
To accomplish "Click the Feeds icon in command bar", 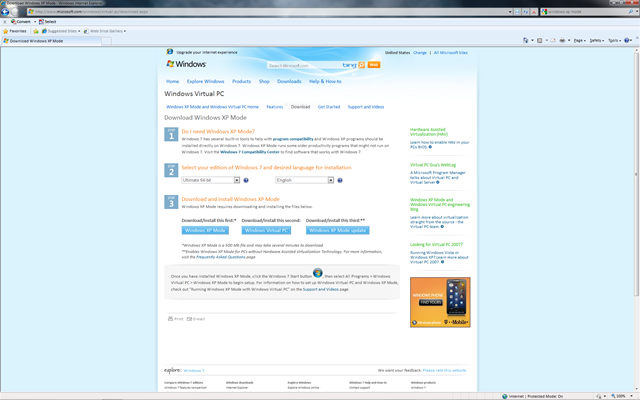I will pos(540,40).
